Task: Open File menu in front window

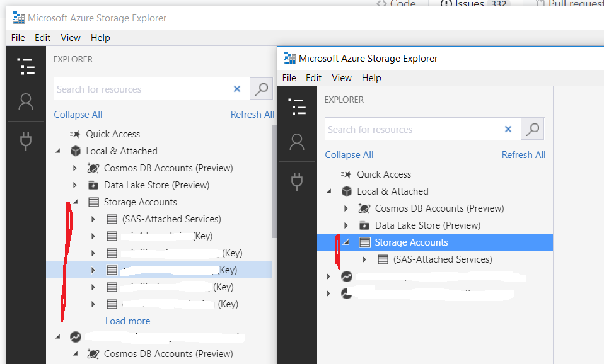Action: [x=289, y=78]
